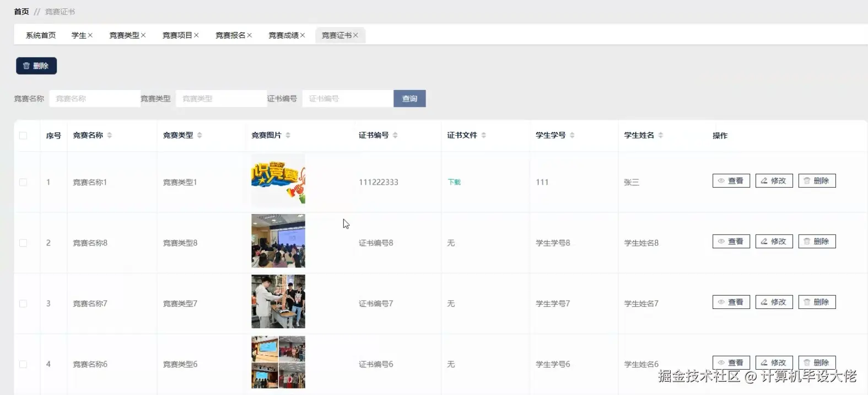View the 竞赛名称6 row with 查看
868x395 pixels.
click(x=731, y=362)
